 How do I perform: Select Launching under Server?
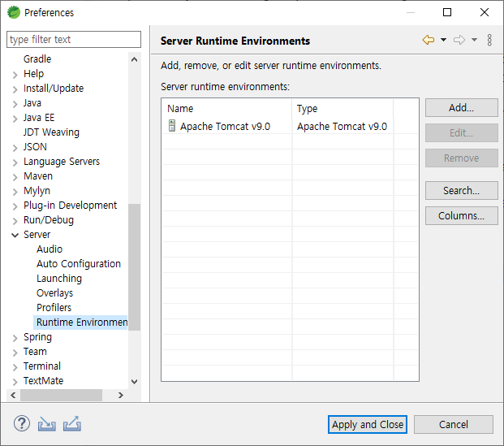[59, 279]
